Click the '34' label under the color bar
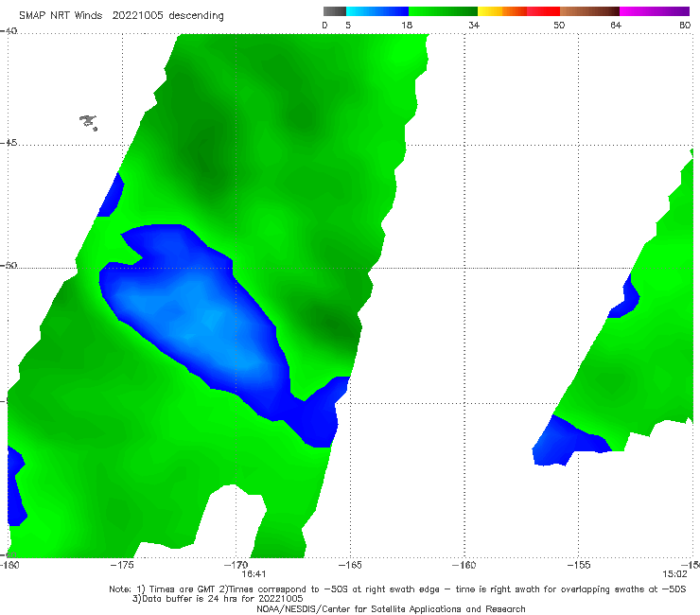The width and height of the screenshot is (700, 615). (x=474, y=26)
